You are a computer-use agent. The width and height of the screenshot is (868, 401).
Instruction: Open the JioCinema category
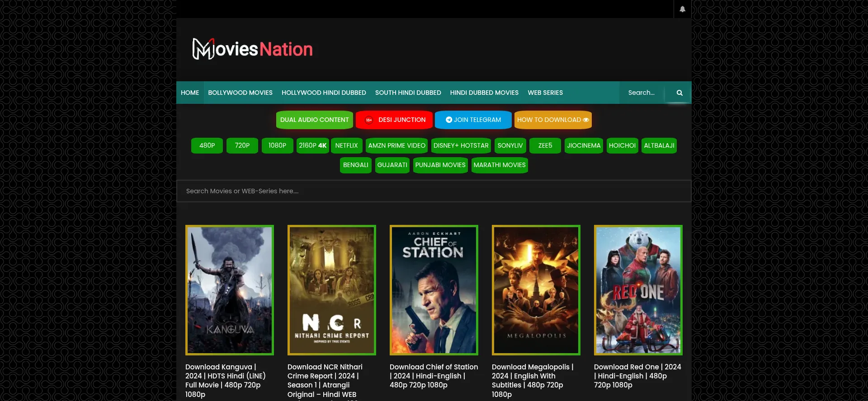(584, 145)
